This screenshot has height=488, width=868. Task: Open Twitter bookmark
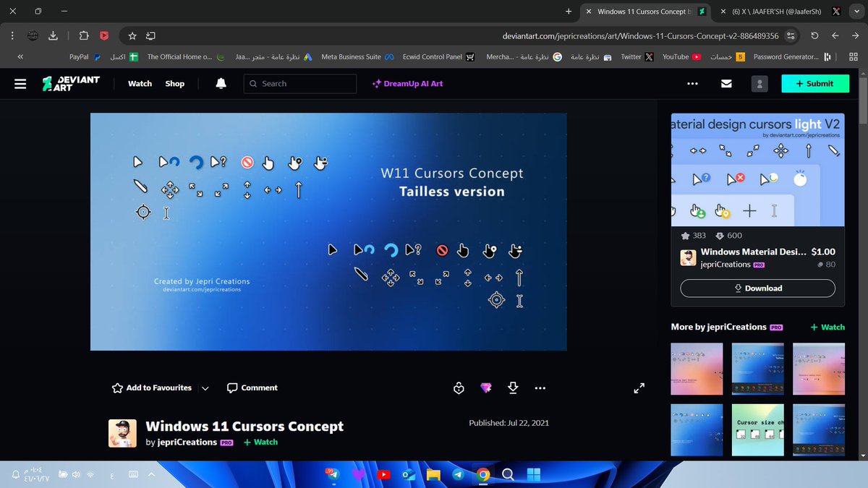[x=637, y=56]
